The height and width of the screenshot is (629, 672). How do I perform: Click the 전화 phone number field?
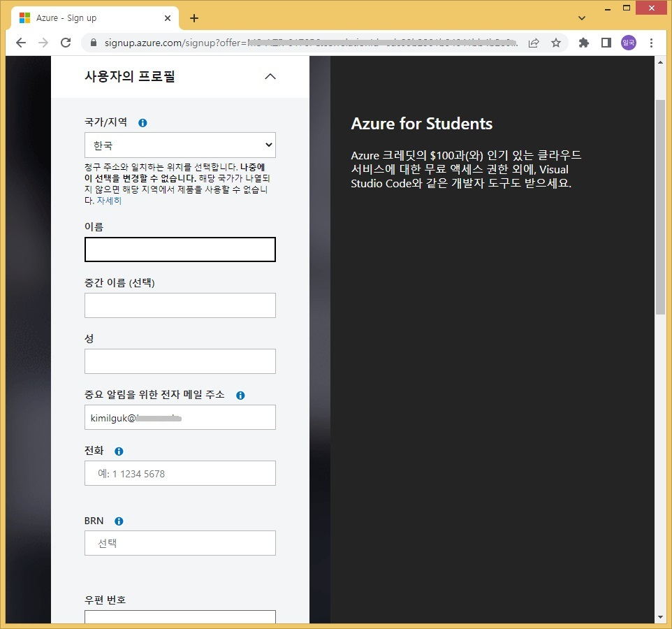click(180, 473)
